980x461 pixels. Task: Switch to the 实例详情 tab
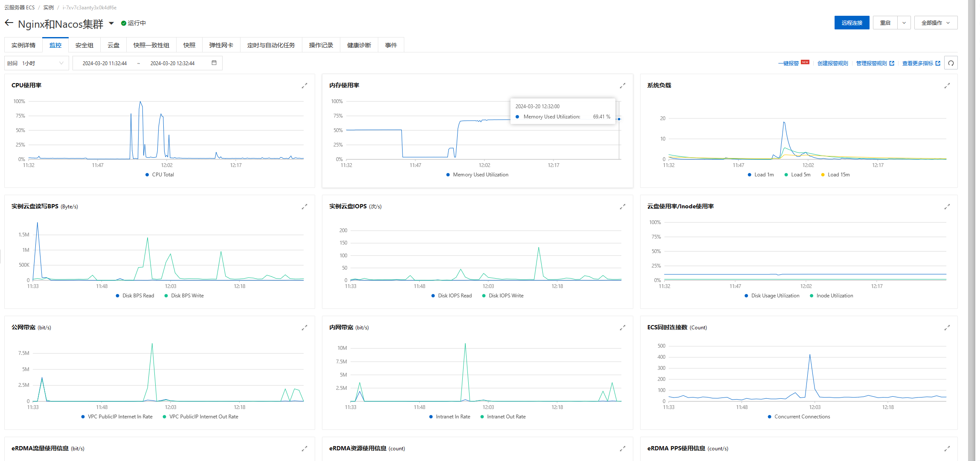23,45
